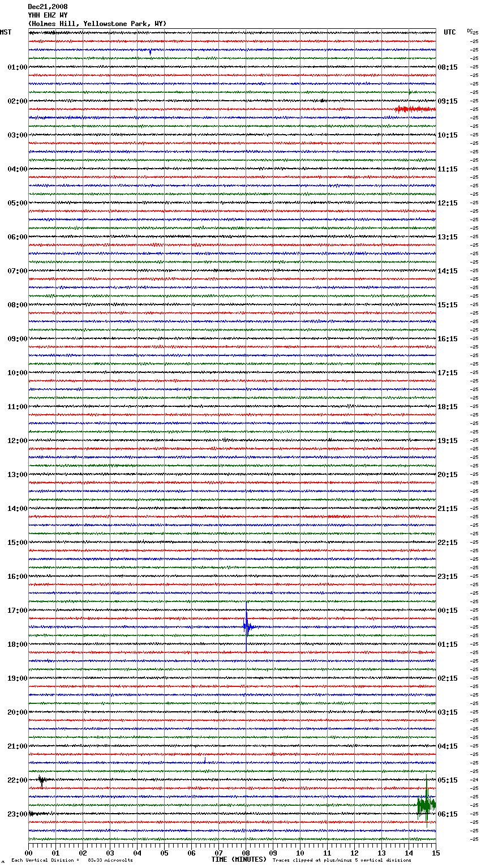Click the station code YHH EHZ WY

click(48, 15)
